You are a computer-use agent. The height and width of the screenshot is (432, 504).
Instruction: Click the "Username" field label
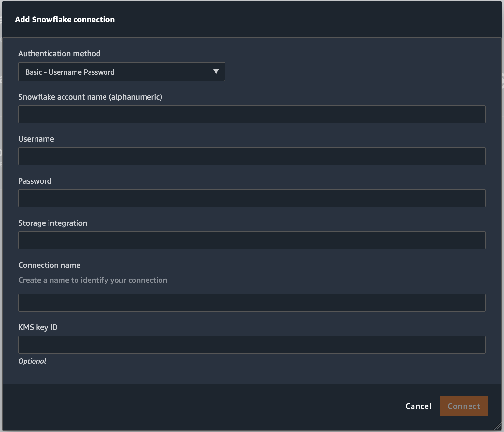pyautogui.click(x=36, y=139)
